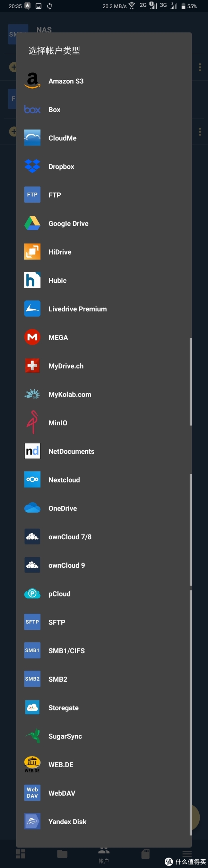Tap the ownCloud 9 icon

tap(32, 565)
